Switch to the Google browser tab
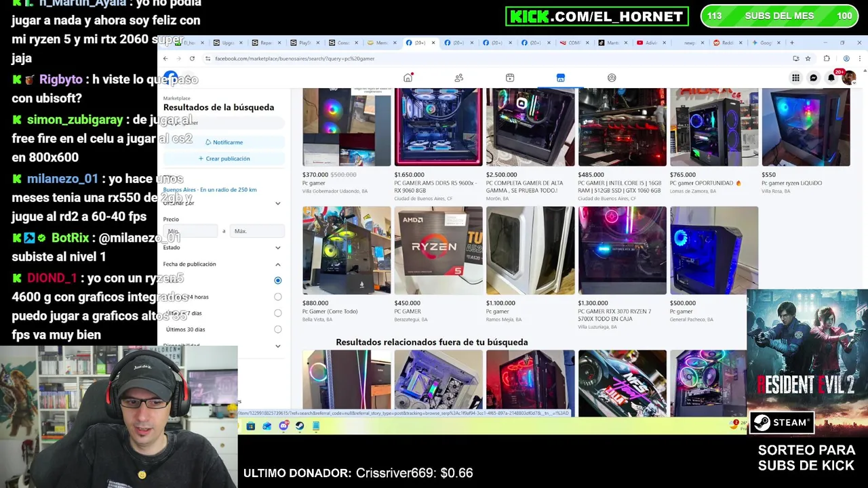This screenshot has width=868, height=488. point(766,43)
